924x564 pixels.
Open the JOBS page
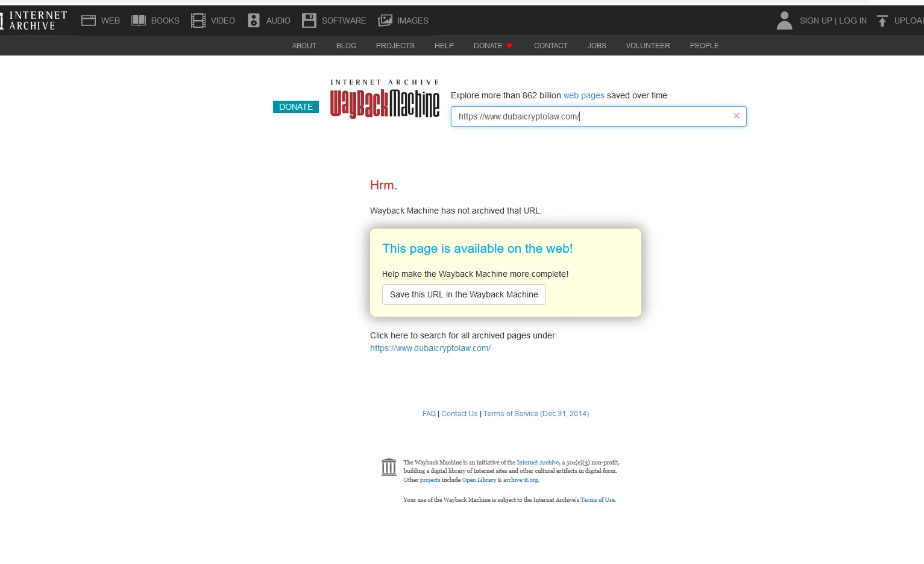pyautogui.click(x=597, y=46)
